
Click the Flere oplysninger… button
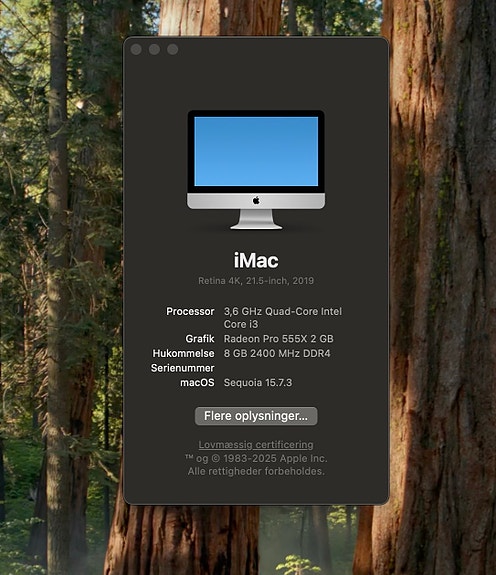pos(256,416)
